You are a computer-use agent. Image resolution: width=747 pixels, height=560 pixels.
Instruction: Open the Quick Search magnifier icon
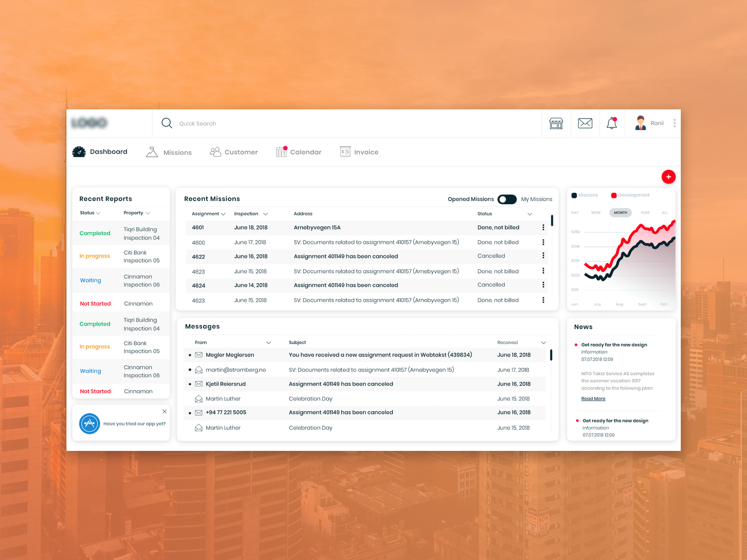point(167,123)
